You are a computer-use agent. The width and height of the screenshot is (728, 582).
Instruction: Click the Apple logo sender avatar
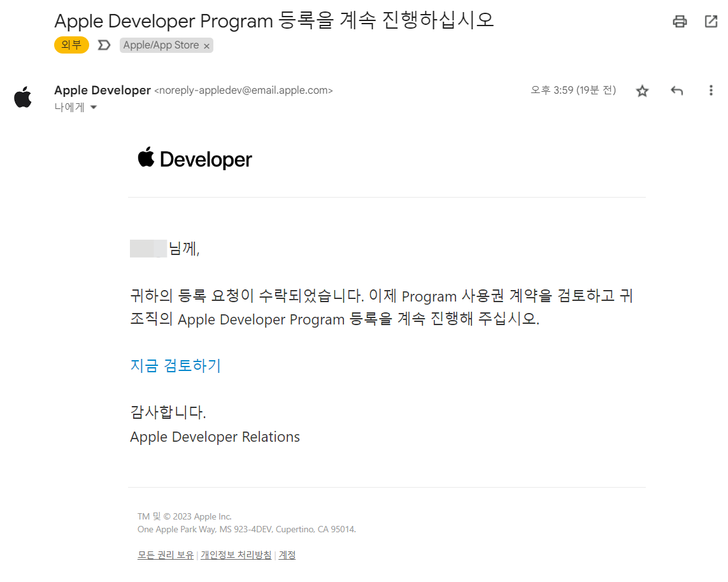point(23,97)
